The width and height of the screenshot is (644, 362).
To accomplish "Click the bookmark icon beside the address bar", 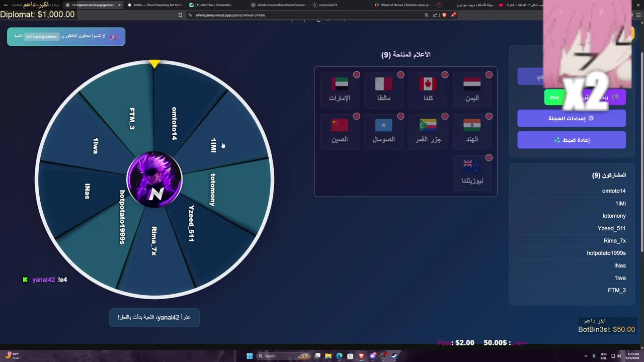I will 180,15.
